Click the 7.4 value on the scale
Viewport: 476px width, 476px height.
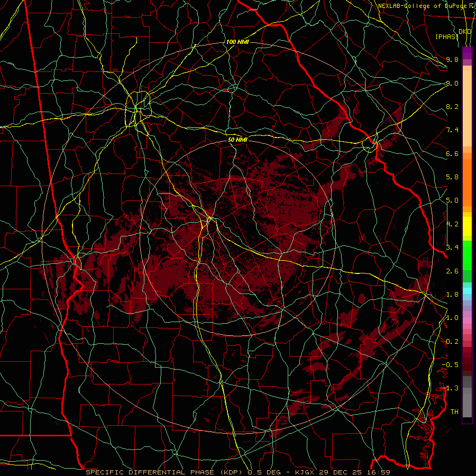(x=452, y=130)
